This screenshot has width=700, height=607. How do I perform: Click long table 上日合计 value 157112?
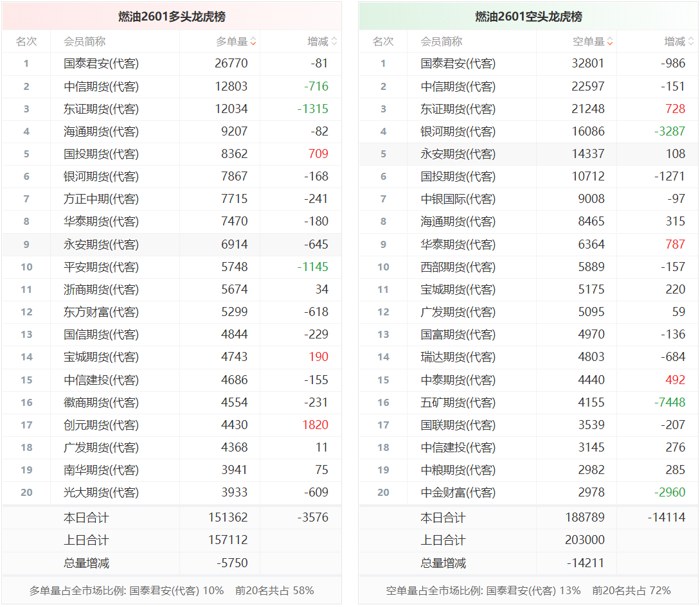tap(228, 540)
